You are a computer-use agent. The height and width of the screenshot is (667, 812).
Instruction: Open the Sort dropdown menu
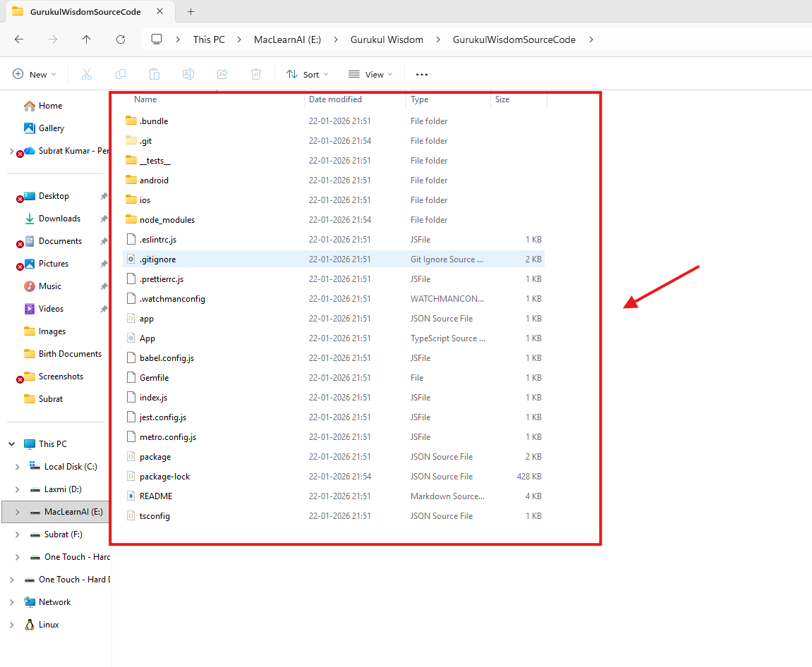(x=302, y=74)
